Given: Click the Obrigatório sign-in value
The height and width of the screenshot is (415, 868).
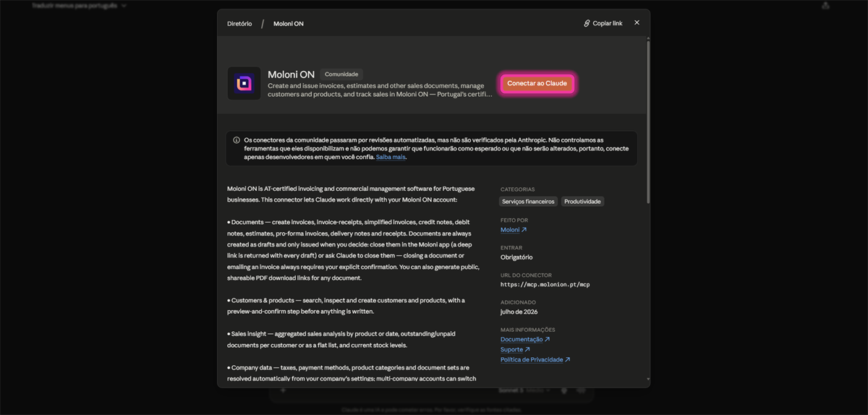Looking at the screenshot, I should [516, 257].
